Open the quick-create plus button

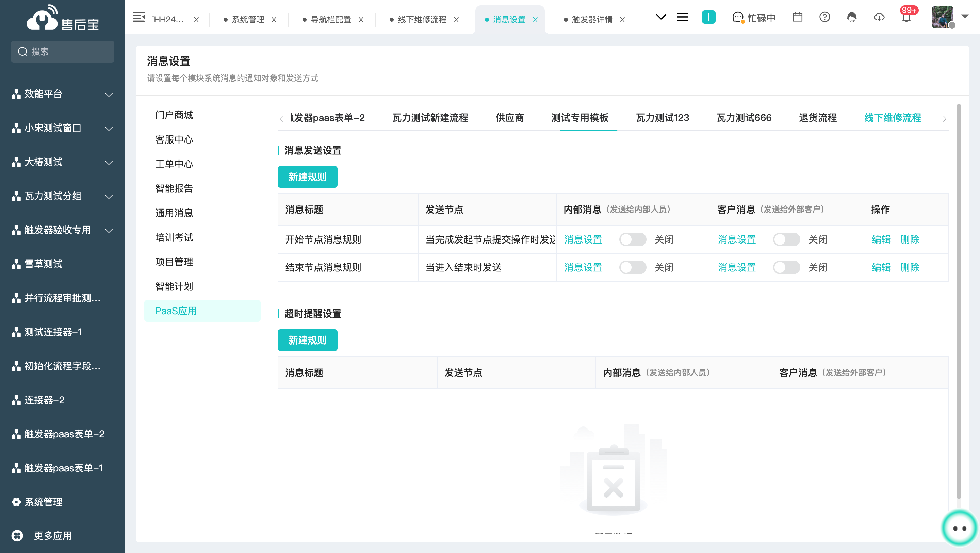(708, 17)
